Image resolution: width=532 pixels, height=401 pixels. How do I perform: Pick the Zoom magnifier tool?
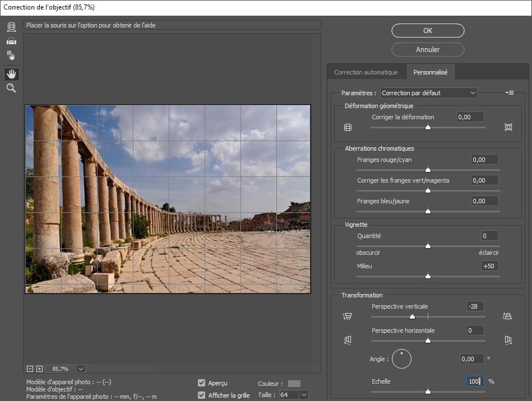[11, 88]
